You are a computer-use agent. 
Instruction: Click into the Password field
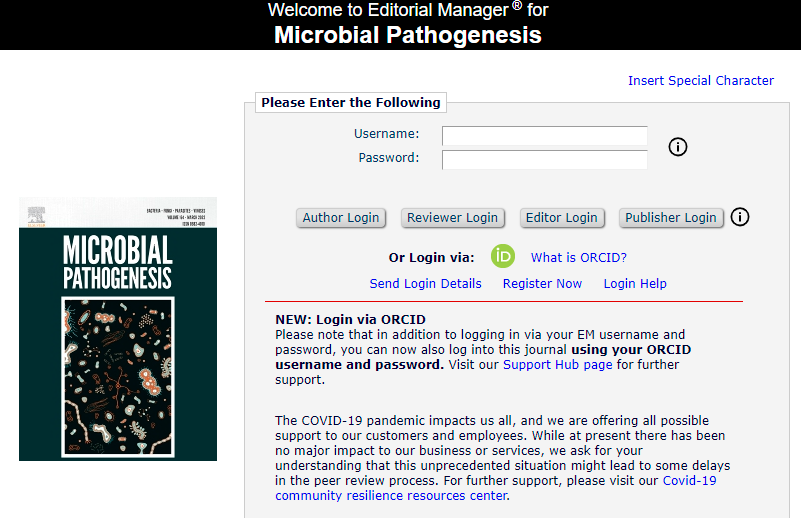[544, 159]
